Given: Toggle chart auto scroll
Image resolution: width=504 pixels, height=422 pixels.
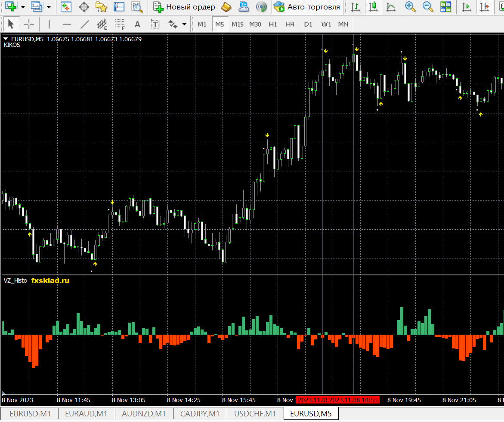Looking at the screenshot, I should point(467,7).
